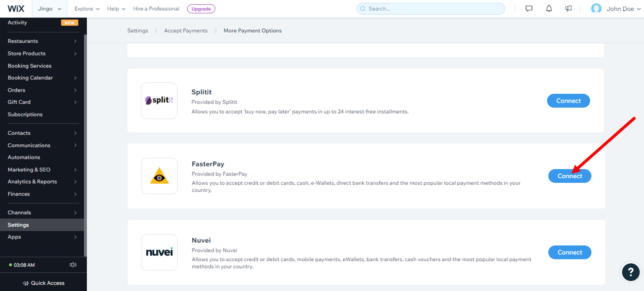Expand the Apps submenu
644x291 pixels.
75,237
